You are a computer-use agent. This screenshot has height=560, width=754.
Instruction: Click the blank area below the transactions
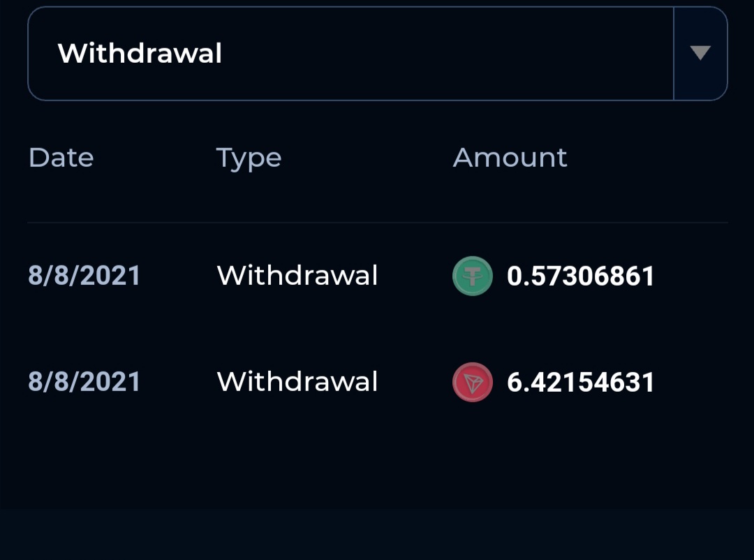[377, 461]
